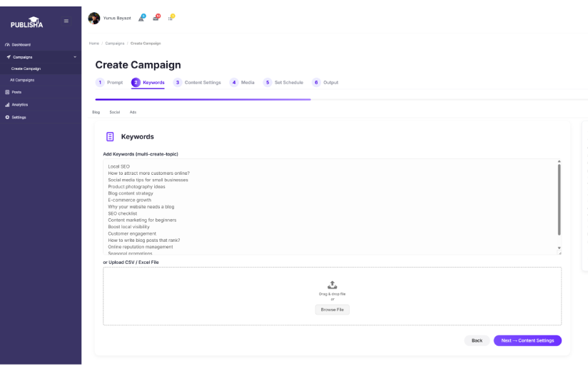Open Posts in the sidebar
This screenshot has height=371, width=588.
[16, 92]
